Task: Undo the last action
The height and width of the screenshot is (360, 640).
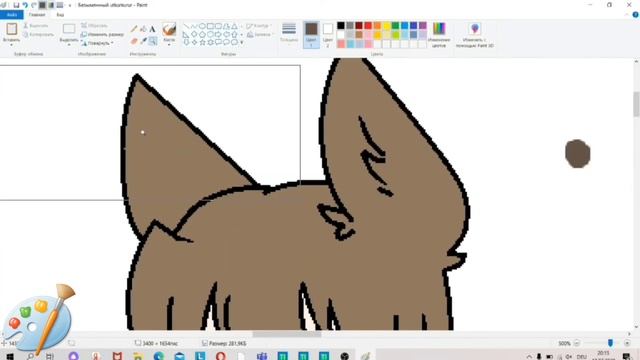Action: coord(25,5)
